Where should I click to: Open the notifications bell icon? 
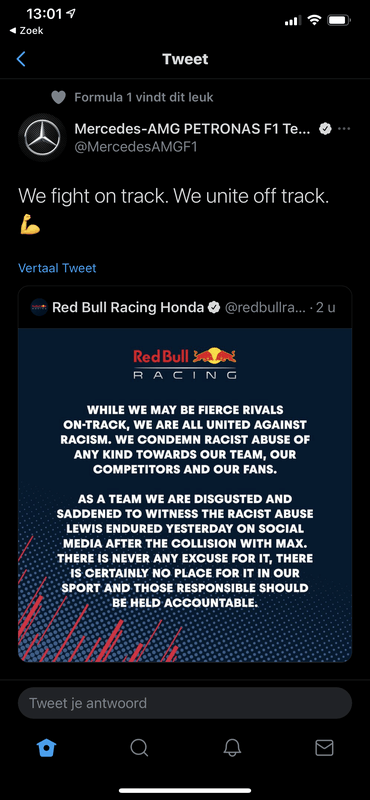[x=232, y=748]
